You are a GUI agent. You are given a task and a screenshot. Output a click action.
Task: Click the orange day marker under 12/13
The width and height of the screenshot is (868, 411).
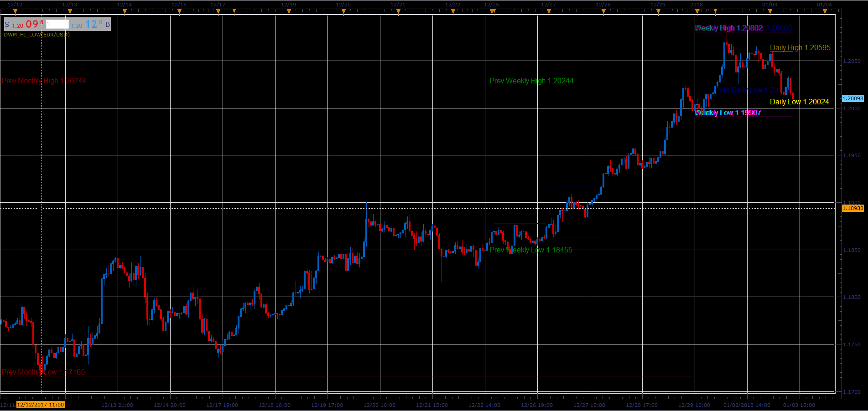coord(70,12)
